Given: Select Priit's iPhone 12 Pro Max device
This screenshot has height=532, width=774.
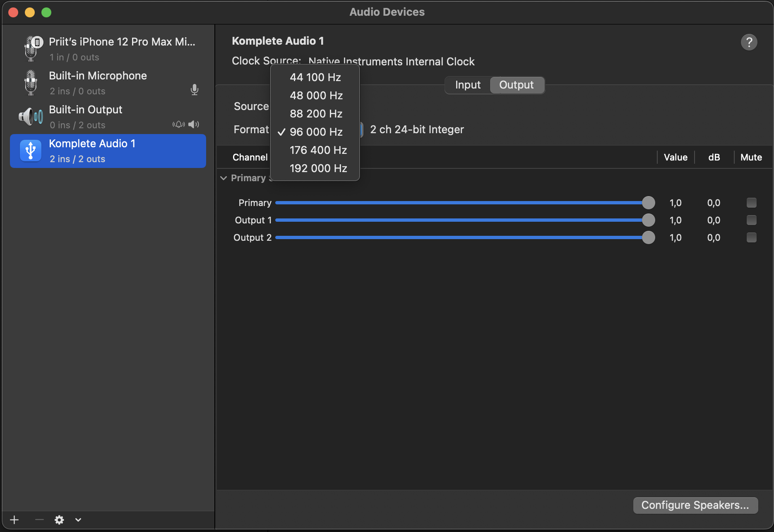Looking at the screenshot, I should tap(108, 49).
